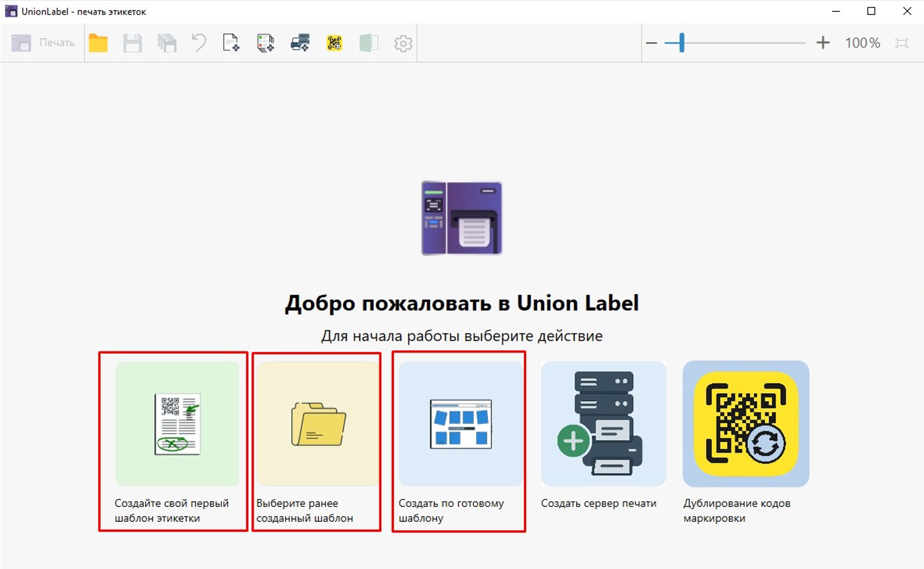Click the 'Создать сервер печати' tile
The height and width of the screenshot is (569, 924).
(x=603, y=424)
